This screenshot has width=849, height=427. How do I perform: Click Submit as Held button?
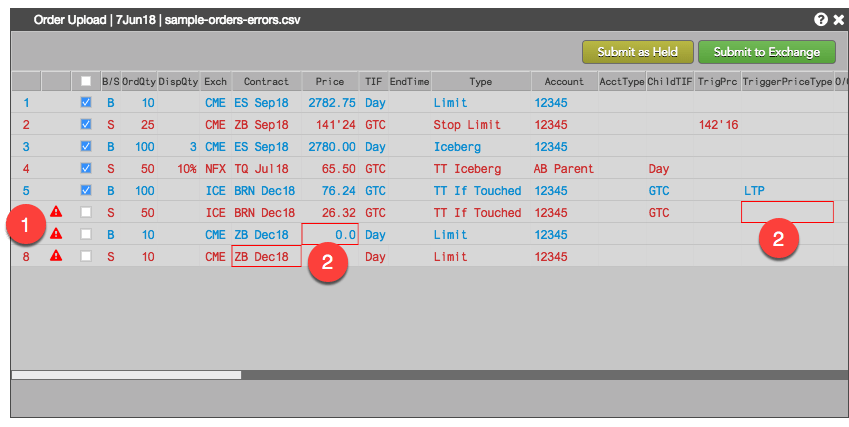[x=638, y=52]
